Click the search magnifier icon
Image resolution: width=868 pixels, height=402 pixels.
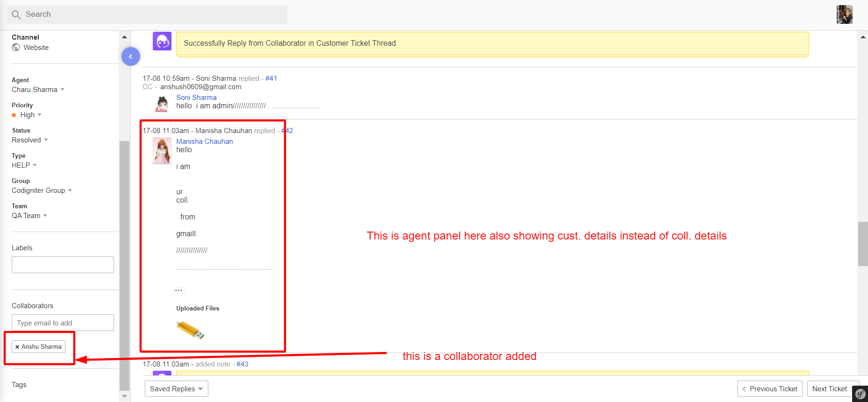click(x=16, y=14)
